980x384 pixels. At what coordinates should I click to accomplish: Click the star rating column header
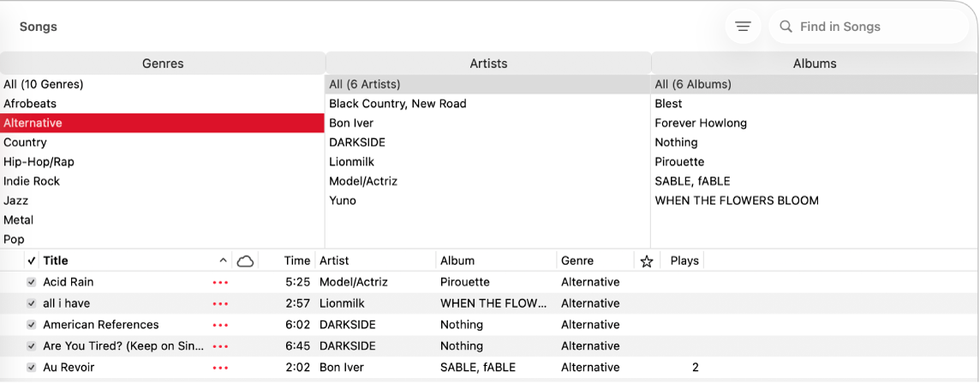647,261
